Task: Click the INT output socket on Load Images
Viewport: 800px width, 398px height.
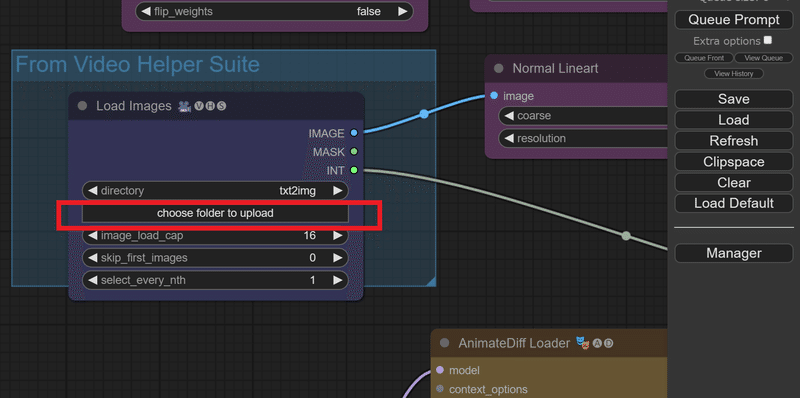Action: (x=354, y=170)
